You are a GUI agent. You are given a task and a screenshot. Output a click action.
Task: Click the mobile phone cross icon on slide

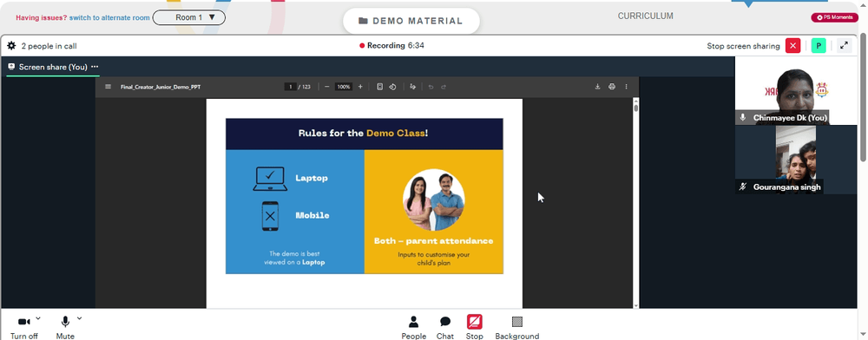(x=270, y=216)
